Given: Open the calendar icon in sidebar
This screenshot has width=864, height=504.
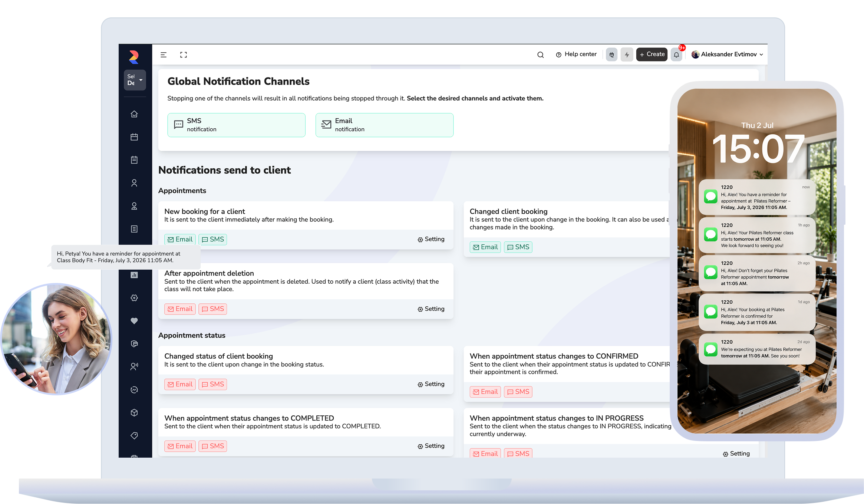Looking at the screenshot, I should click(x=134, y=137).
